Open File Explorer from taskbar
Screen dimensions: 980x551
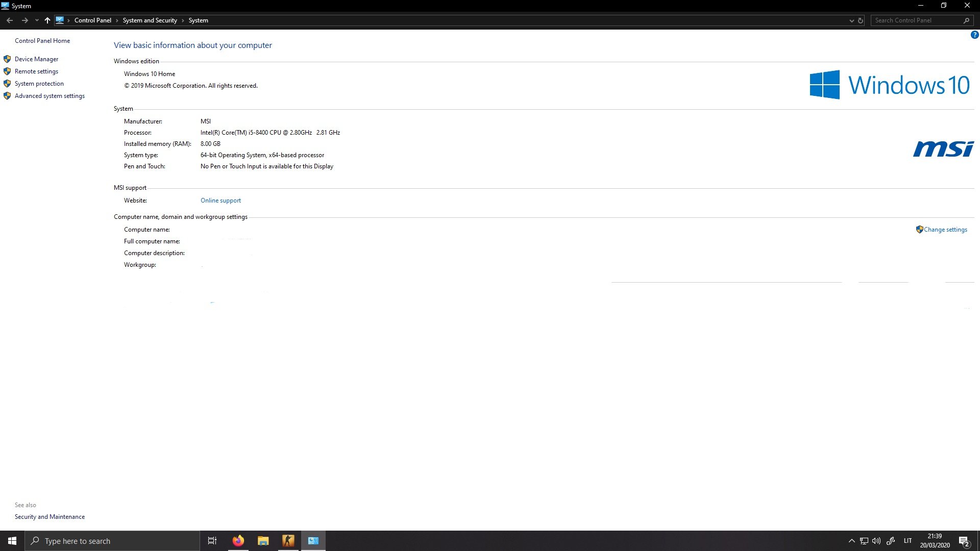(x=263, y=541)
